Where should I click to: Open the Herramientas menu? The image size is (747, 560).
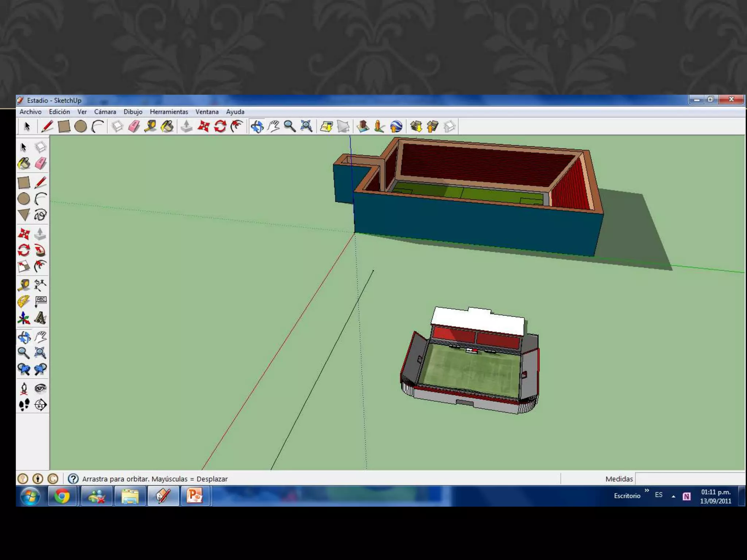[169, 112]
